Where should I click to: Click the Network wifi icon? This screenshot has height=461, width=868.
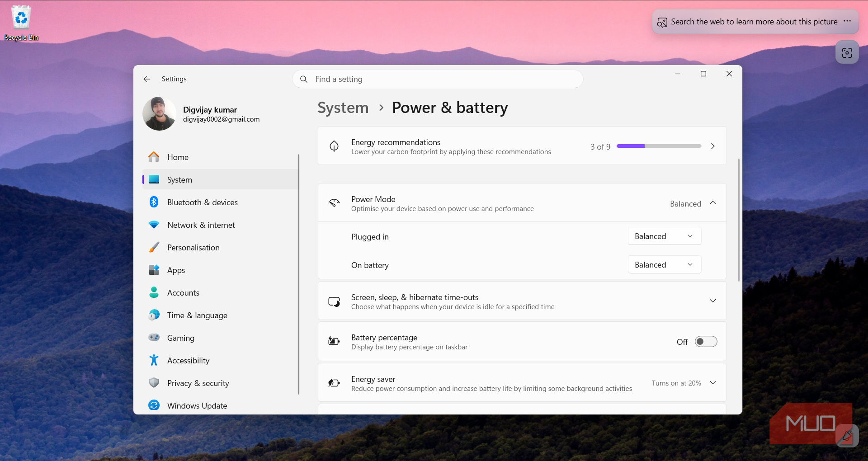[x=154, y=225]
